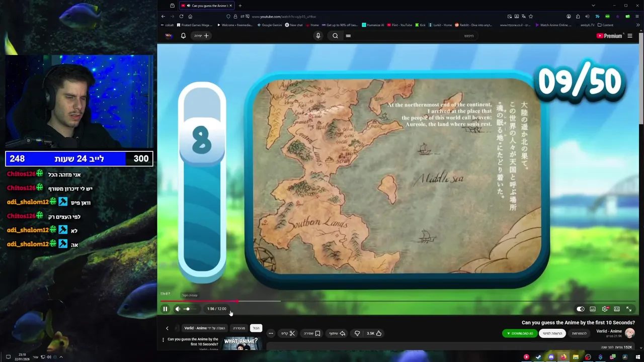Close the 'Can you guess the Anime' tab

click(230, 6)
